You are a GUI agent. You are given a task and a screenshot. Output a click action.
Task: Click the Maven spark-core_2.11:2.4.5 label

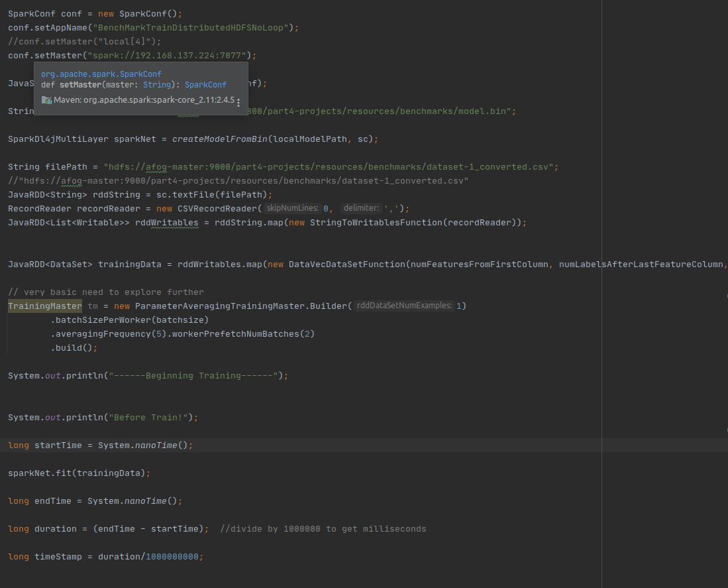coord(144,100)
